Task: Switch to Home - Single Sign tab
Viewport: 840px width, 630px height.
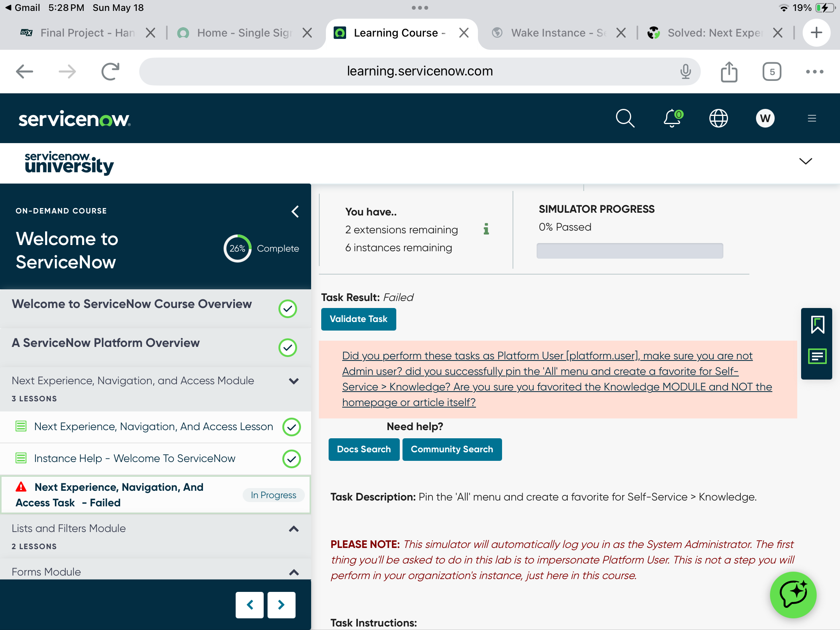Action: click(x=234, y=33)
